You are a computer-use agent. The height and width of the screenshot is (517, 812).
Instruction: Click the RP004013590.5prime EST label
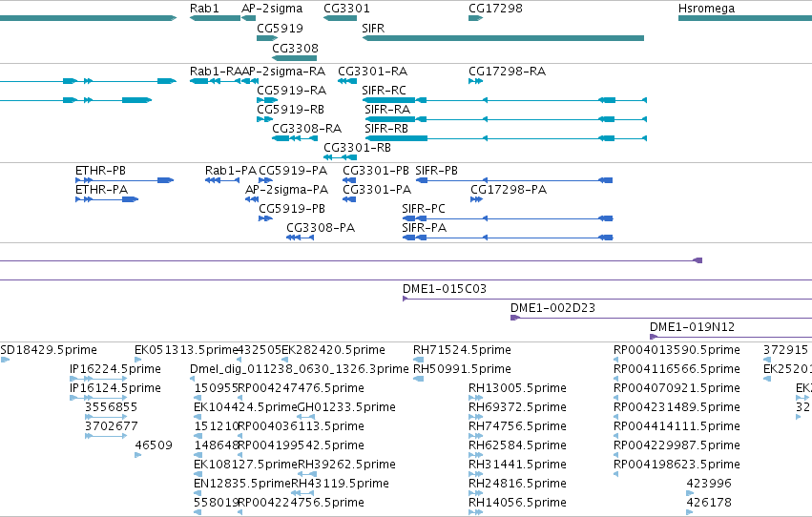[x=677, y=350]
